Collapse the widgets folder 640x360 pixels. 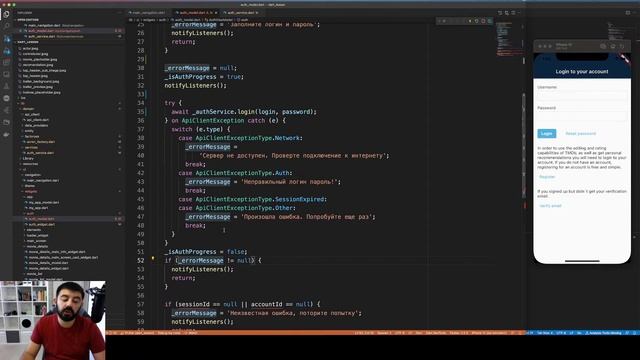click(31, 191)
